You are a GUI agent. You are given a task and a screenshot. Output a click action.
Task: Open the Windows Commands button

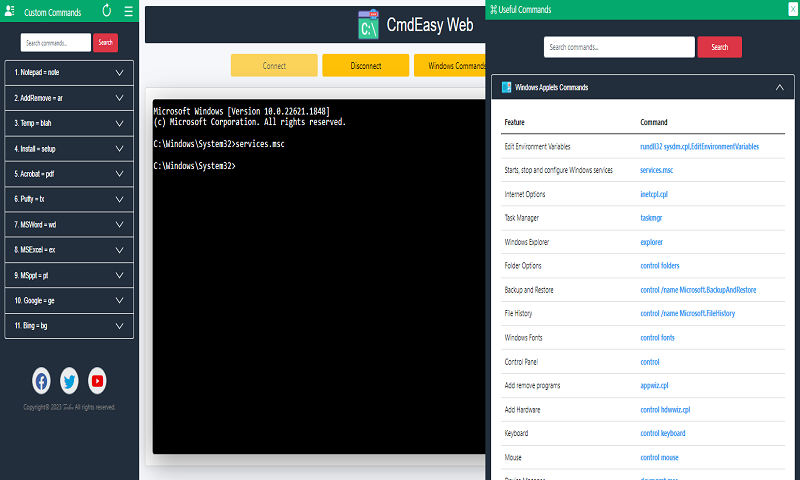[450, 65]
